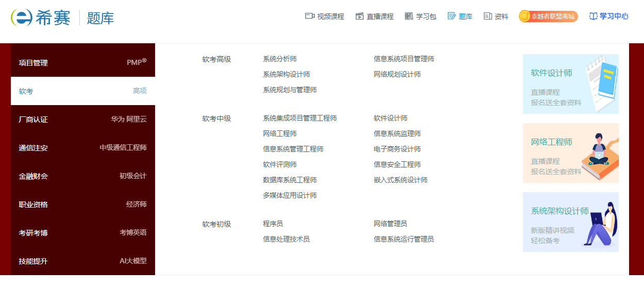Open the 信息系统监理师 link
644x288 pixels.
coord(397,134)
